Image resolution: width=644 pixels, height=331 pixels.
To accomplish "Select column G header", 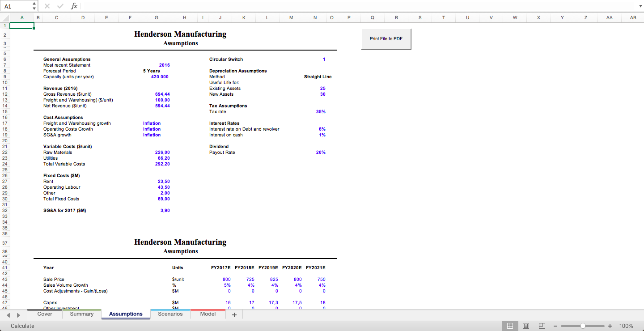I will point(156,17).
